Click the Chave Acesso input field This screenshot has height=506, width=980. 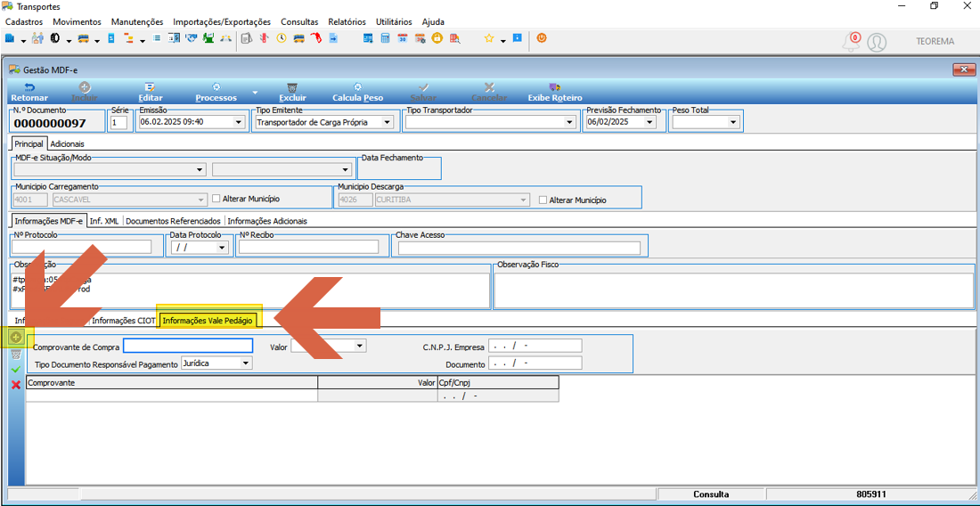pyautogui.click(x=519, y=248)
